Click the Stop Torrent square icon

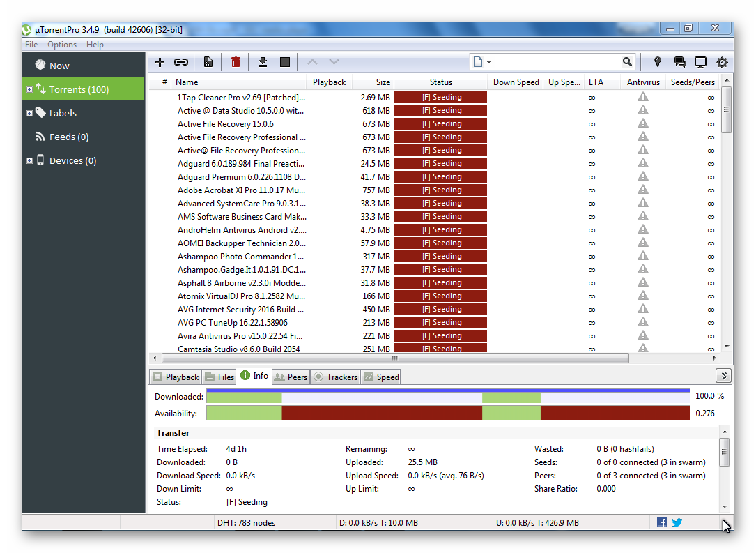pyautogui.click(x=285, y=62)
